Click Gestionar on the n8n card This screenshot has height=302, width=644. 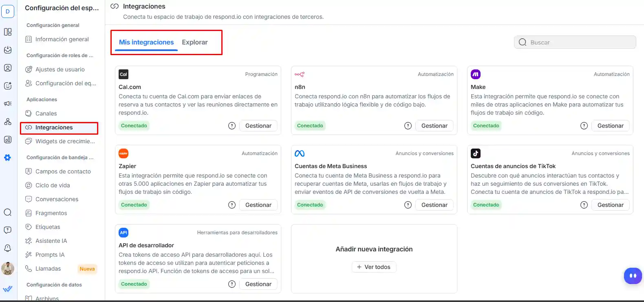click(434, 126)
